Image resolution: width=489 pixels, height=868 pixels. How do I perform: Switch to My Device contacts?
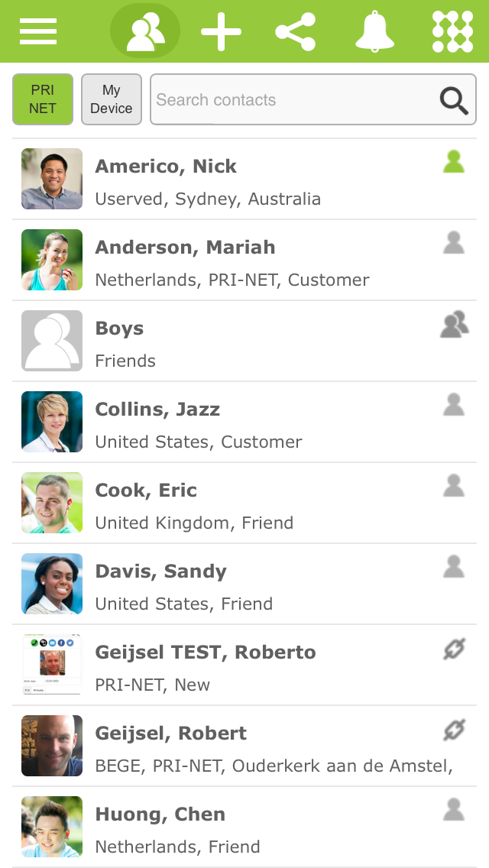click(112, 99)
